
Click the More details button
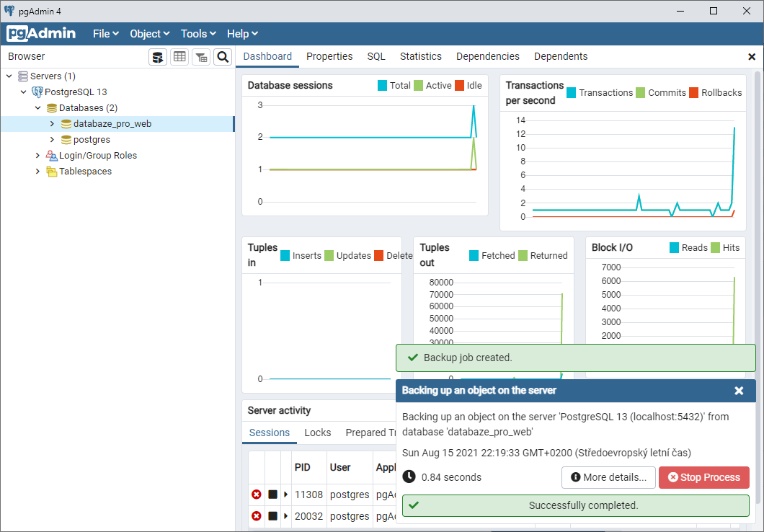pyautogui.click(x=608, y=477)
